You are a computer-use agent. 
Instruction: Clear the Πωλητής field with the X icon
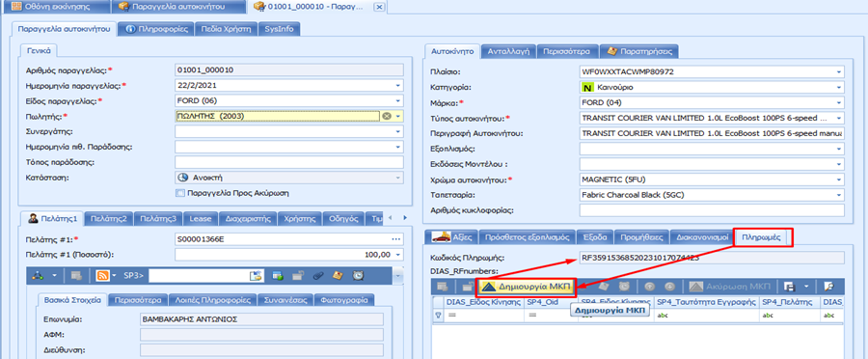(x=387, y=116)
